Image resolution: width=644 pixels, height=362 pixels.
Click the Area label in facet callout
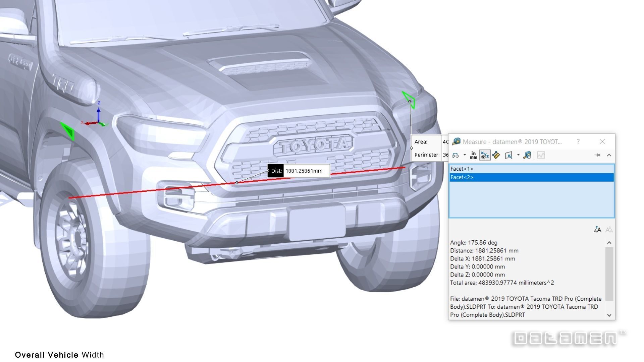421,142
